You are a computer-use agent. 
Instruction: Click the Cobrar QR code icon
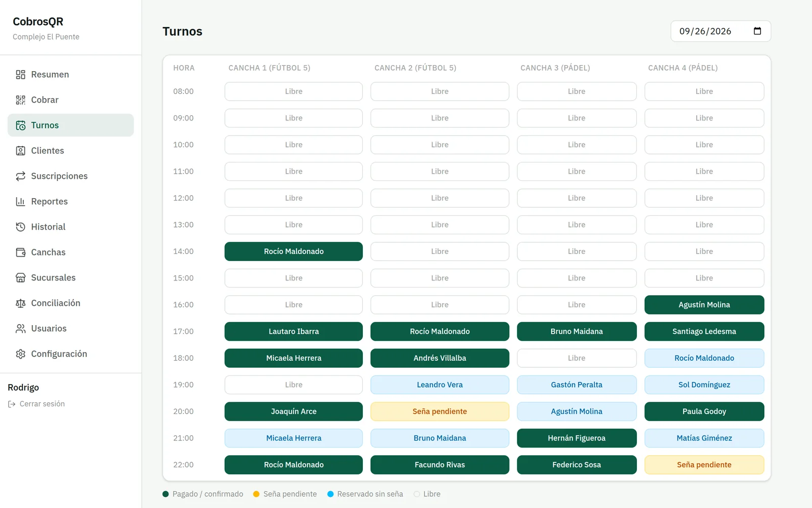20,100
